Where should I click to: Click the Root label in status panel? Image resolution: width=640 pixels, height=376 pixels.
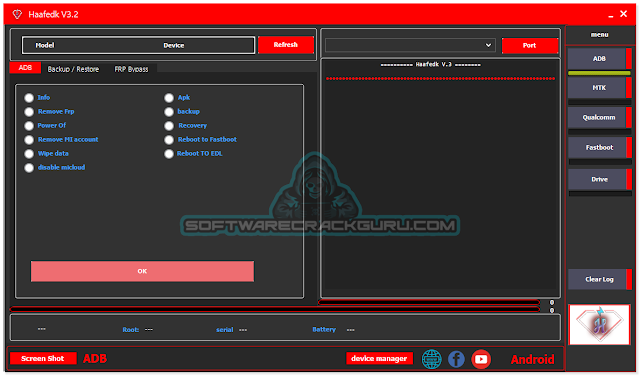coord(131,329)
